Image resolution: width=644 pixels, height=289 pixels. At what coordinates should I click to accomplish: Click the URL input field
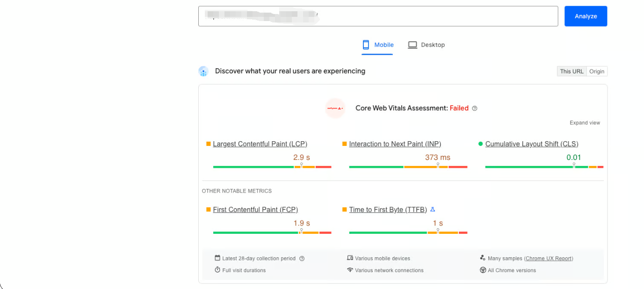tap(378, 16)
